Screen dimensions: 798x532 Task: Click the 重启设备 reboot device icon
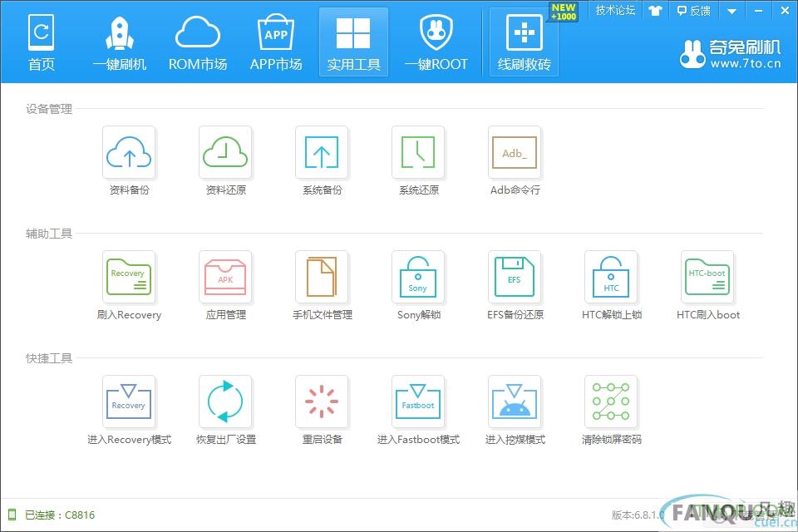pyautogui.click(x=322, y=402)
